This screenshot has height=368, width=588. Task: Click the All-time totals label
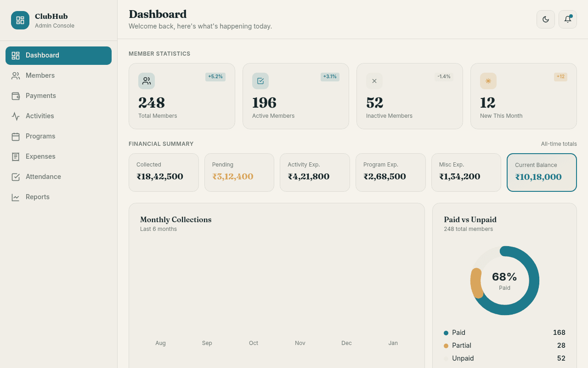pyautogui.click(x=559, y=144)
